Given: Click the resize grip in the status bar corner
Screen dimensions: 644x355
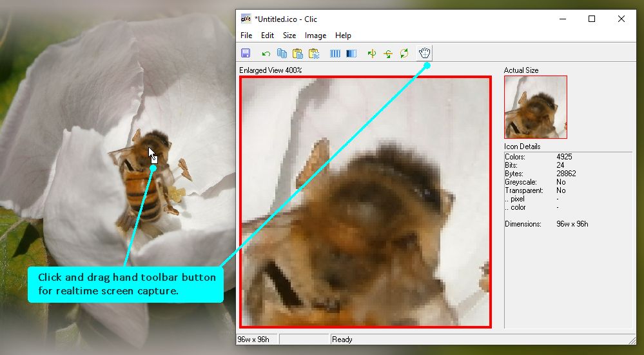Looking at the screenshot, I should [x=632, y=340].
